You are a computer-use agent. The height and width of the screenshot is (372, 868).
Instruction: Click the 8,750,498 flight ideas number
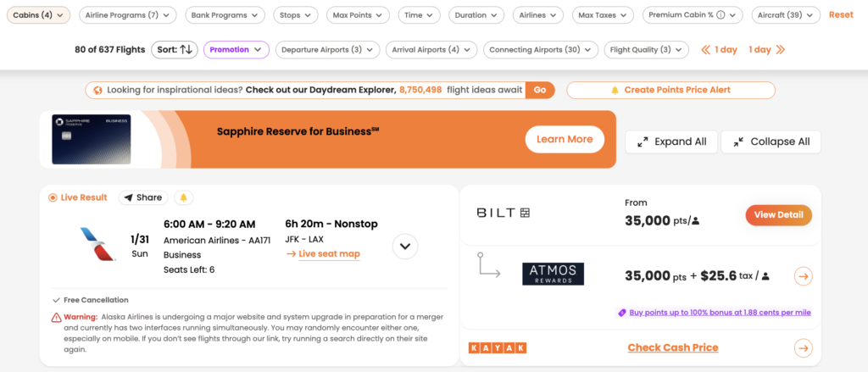pyautogui.click(x=420, y=90)
